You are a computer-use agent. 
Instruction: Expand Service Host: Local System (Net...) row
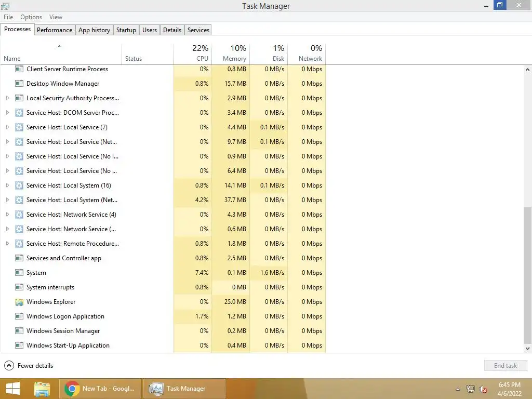click(7, 200)
